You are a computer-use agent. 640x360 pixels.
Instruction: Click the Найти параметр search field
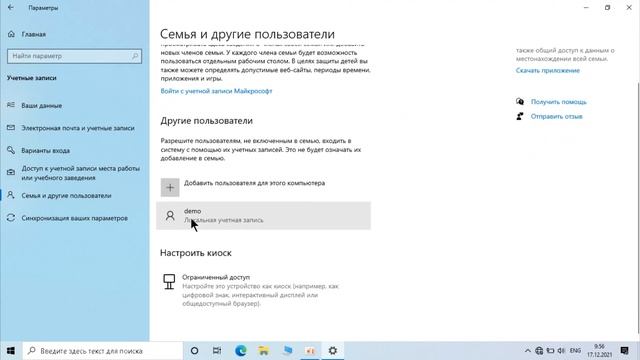point(74,56)
